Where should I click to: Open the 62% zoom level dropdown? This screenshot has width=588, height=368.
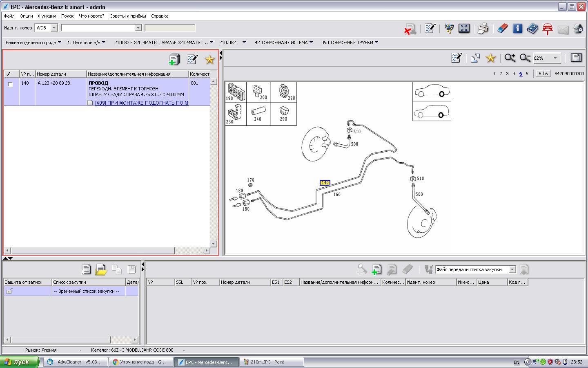click(x=555, y=58)
